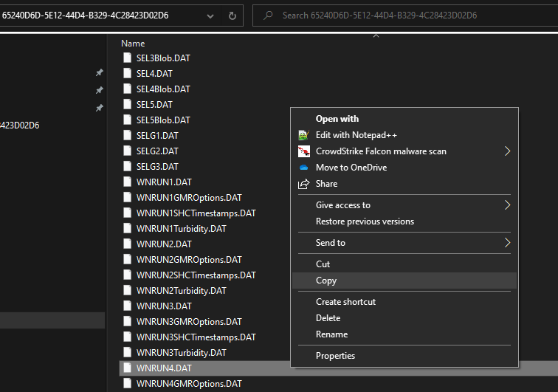The image size is (558, 392).
Task: Select file name WNRUN1SHCTimestamps.DAT
Action: (x=196, y=213)
